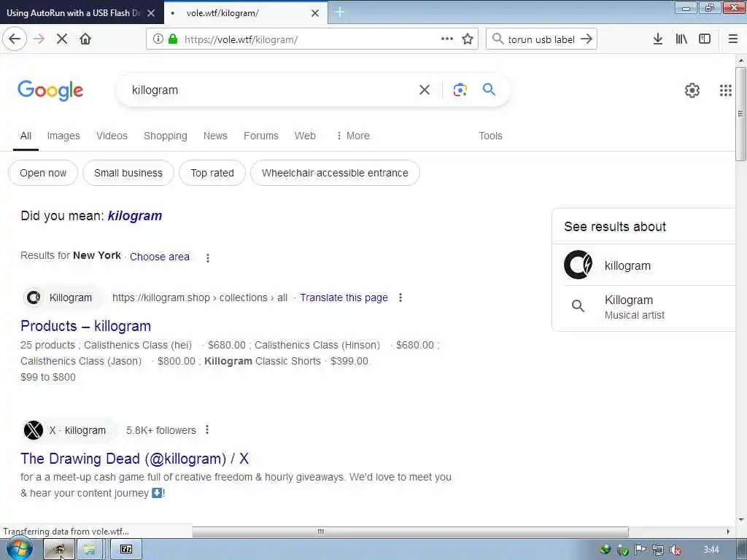Show site information for vole.wtf
This screenshot has height=560, width=747.
tap(158, 39)
